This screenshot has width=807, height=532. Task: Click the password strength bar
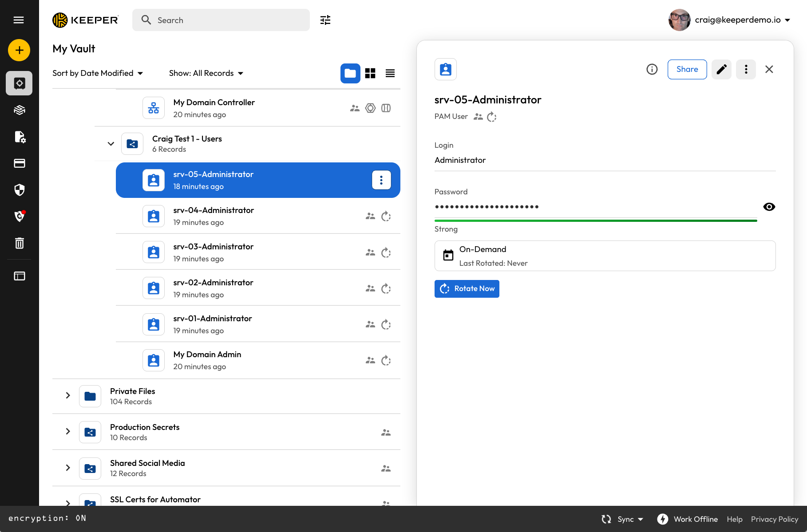(x=595, y=221)
